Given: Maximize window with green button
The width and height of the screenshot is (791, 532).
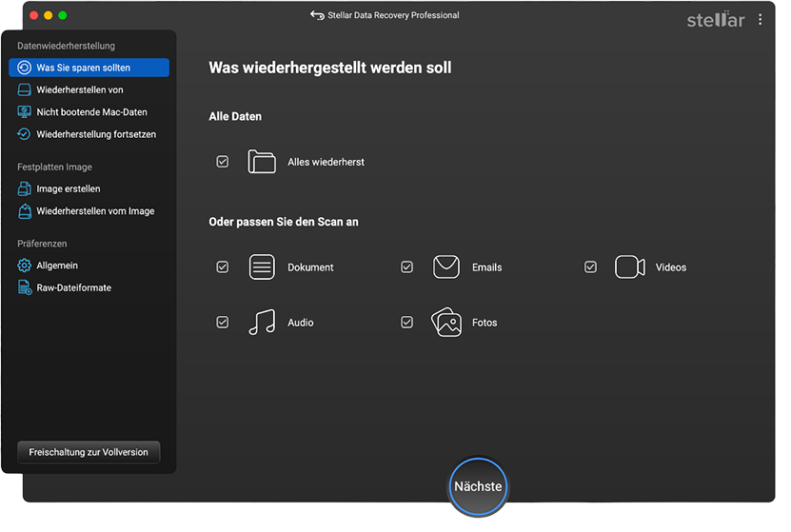Looking at the screenshot, I should pyautogui.click(x=63, y=15).
